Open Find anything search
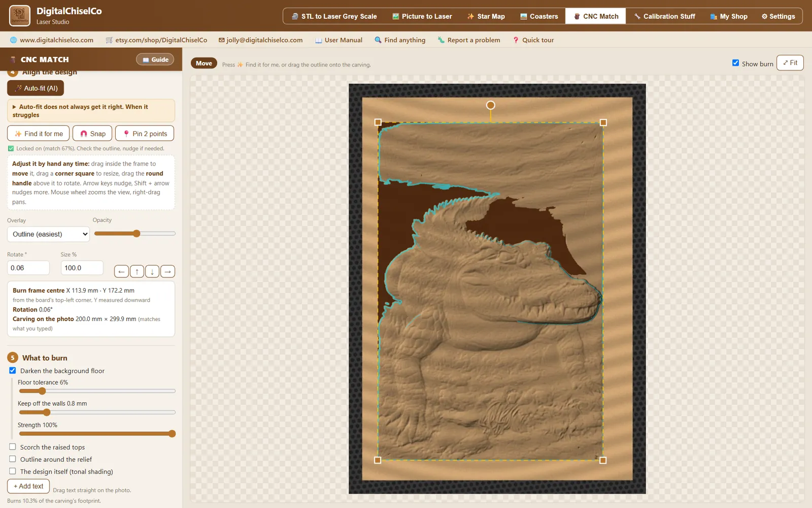 pyautogui.click(x=400, y=40)
